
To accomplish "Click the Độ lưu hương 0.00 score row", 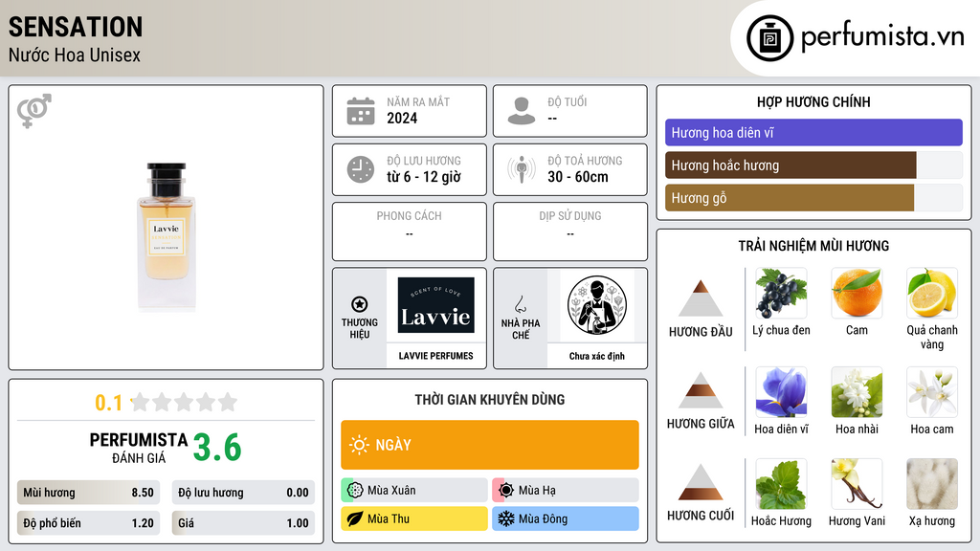I will tap(243, 493).
